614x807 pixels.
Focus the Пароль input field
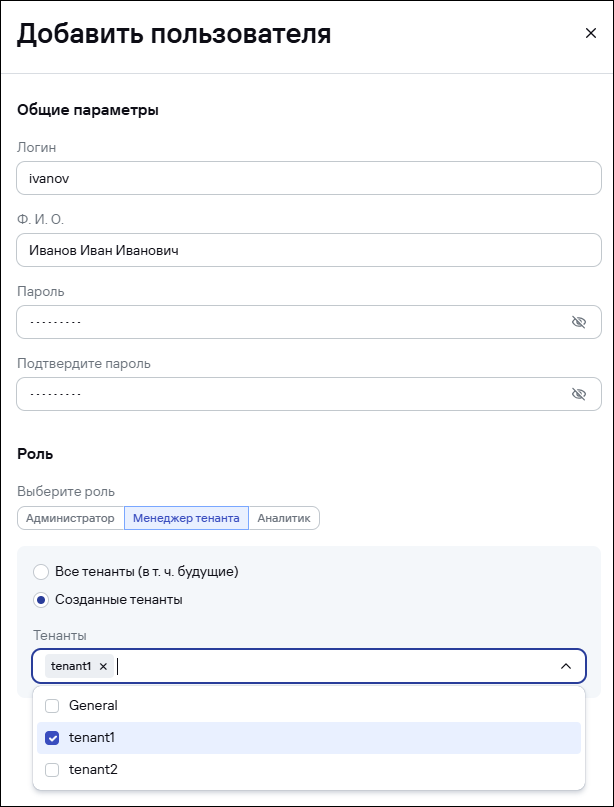click(x=290, y=322)
